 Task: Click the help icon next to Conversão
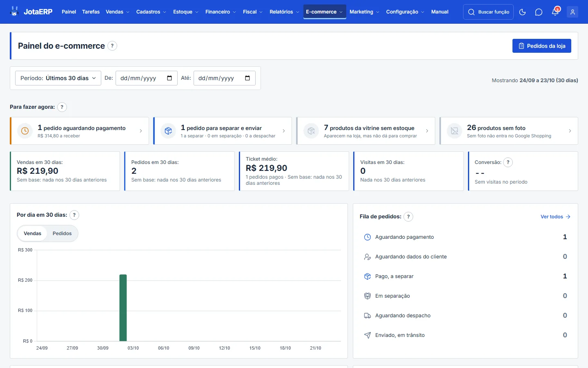coord(508,162)
